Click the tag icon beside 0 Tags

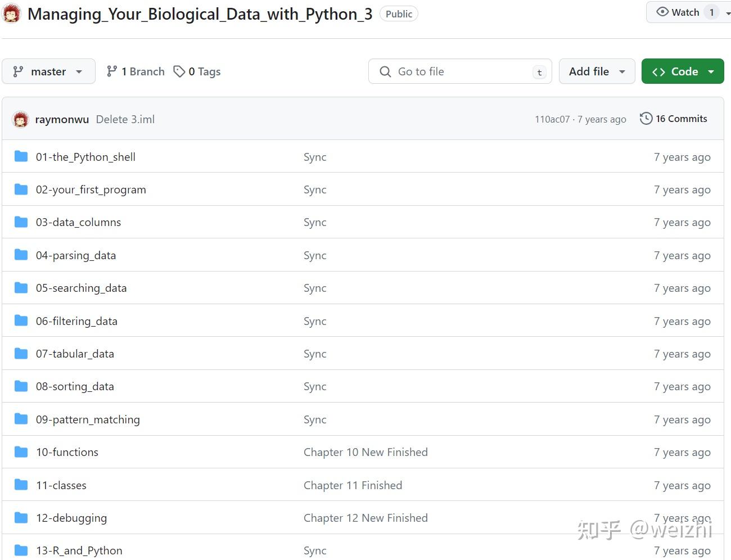(179, 71)
